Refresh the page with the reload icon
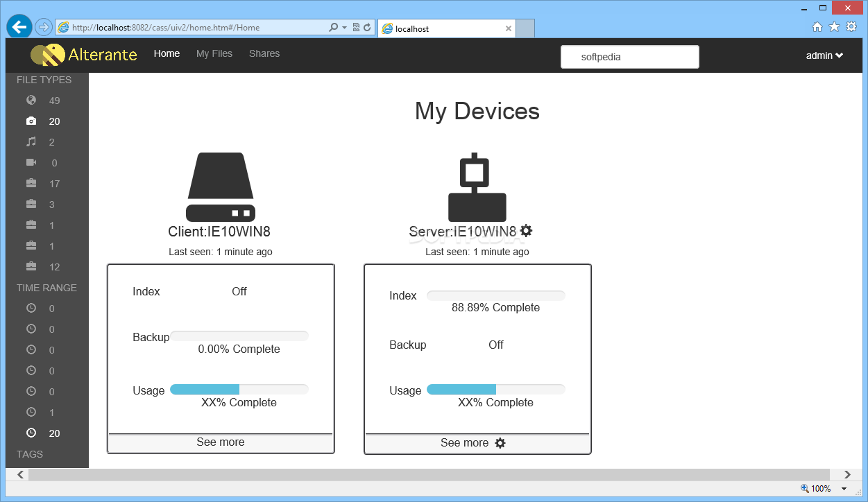 tap(367, 28)
